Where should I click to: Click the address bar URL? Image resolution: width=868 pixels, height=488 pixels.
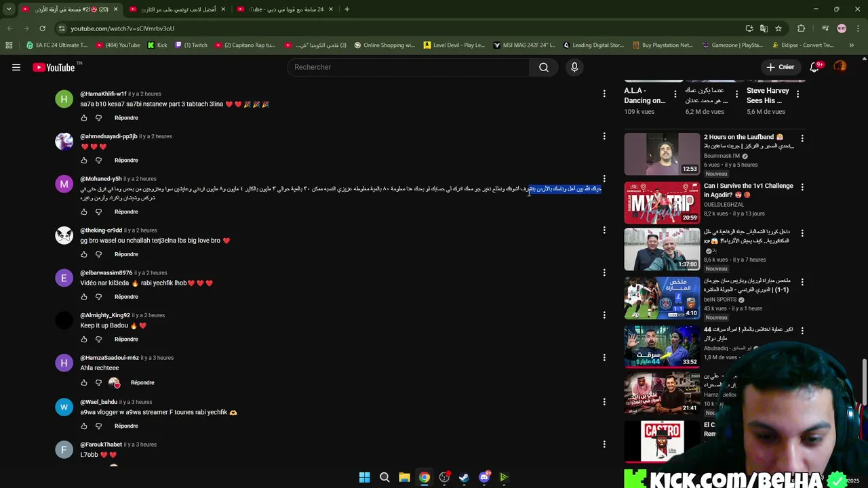123,28
